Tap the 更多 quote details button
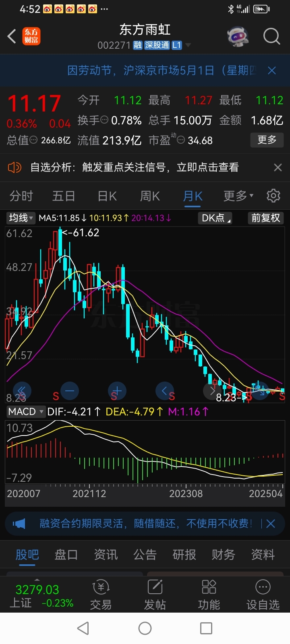 [267, 140]
